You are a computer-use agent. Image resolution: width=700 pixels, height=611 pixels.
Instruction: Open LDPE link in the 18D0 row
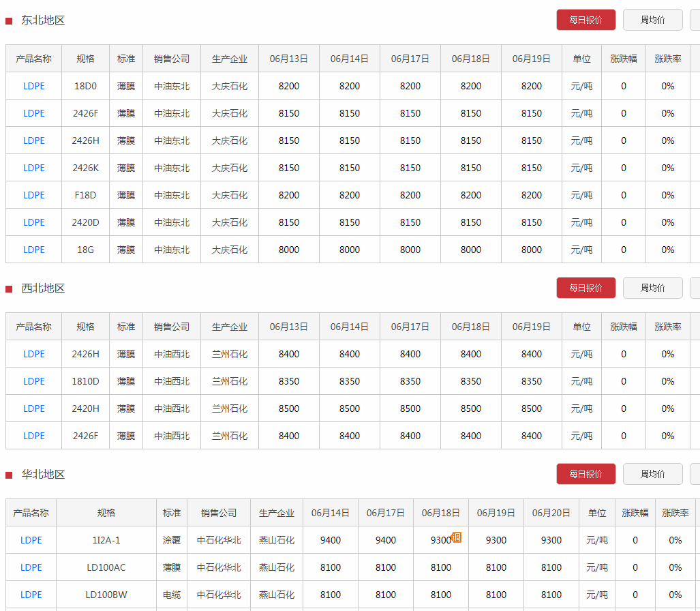pyautogui.click(x=34, y=86)
